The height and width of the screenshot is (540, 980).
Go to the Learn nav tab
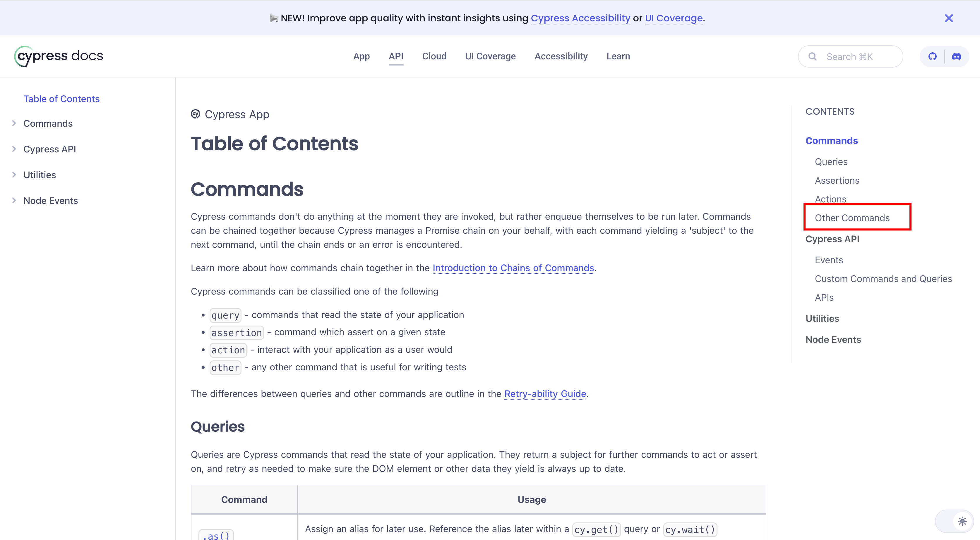coord(618,56)
